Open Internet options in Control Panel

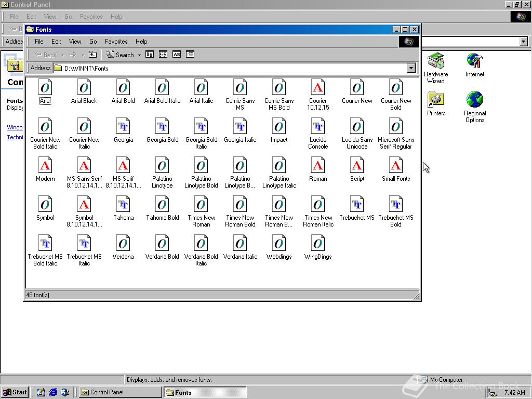point(475,65)
